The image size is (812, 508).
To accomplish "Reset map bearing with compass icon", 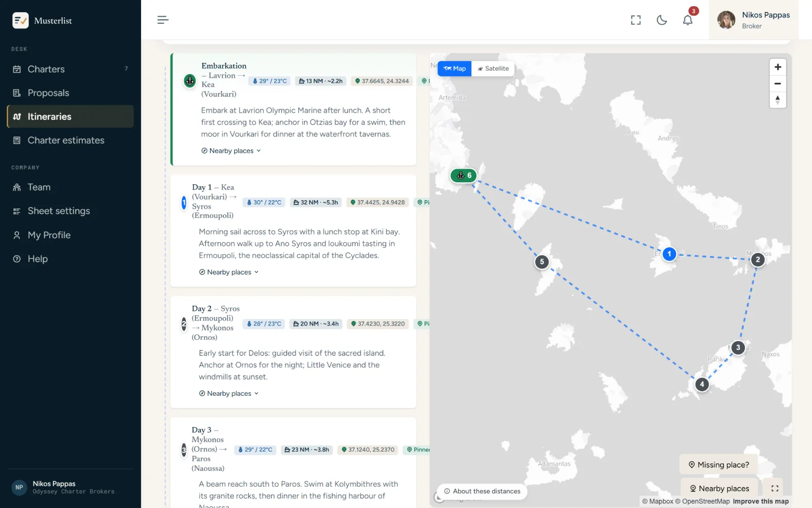I will pyautogui.click(x=777, y=100).
